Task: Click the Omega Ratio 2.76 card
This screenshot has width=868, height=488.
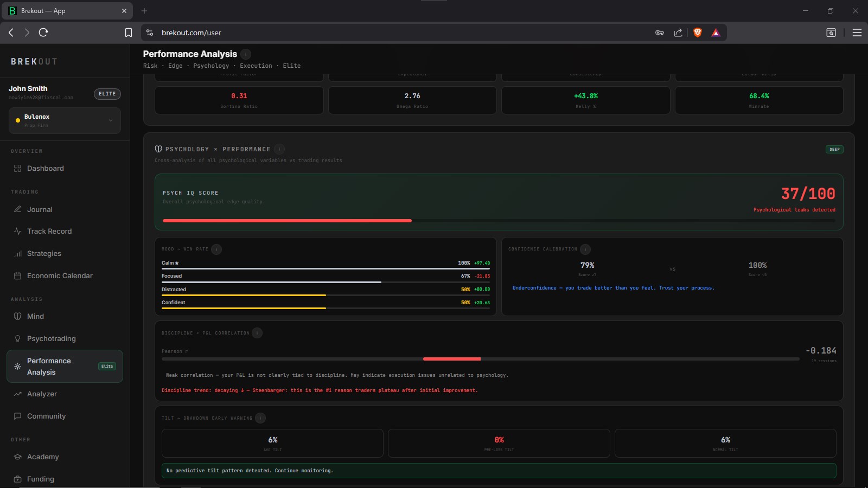Action: tap(412, 100)
